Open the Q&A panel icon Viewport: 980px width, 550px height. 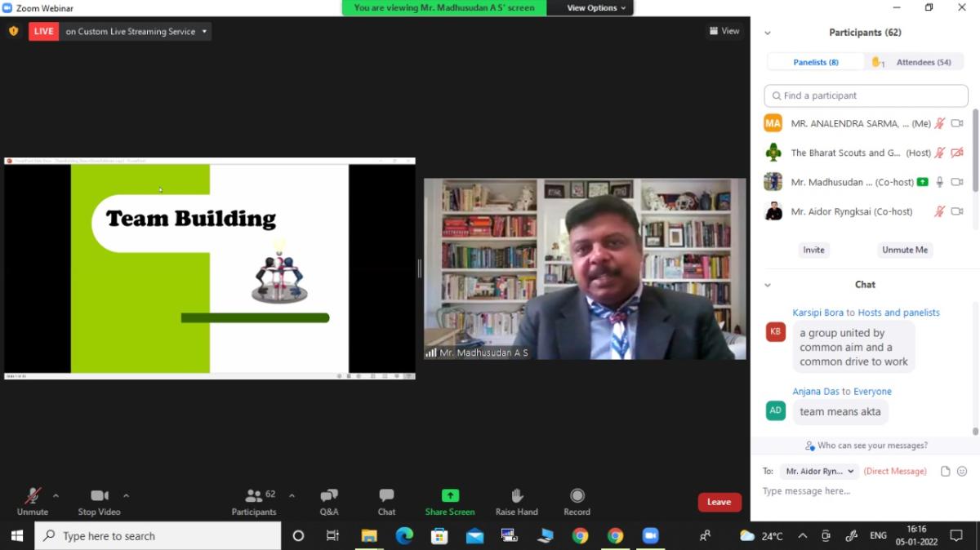point(329,496)
